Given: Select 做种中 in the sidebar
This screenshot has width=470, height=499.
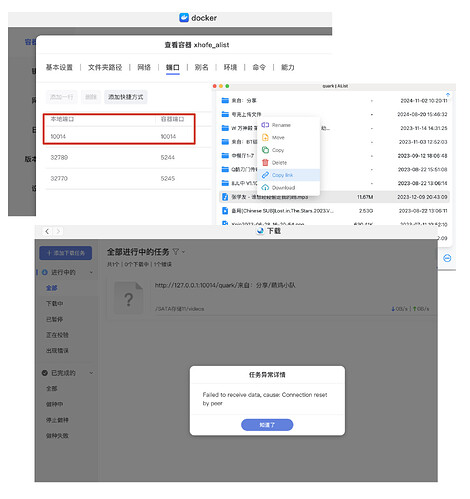Looking at the screenshot, I should [x=54, y=404].
